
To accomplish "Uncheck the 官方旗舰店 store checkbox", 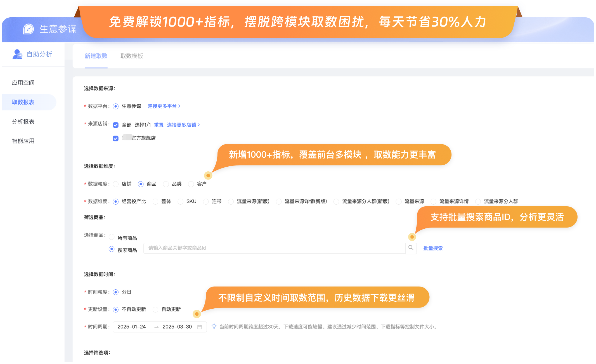I will tap(115, 138).
